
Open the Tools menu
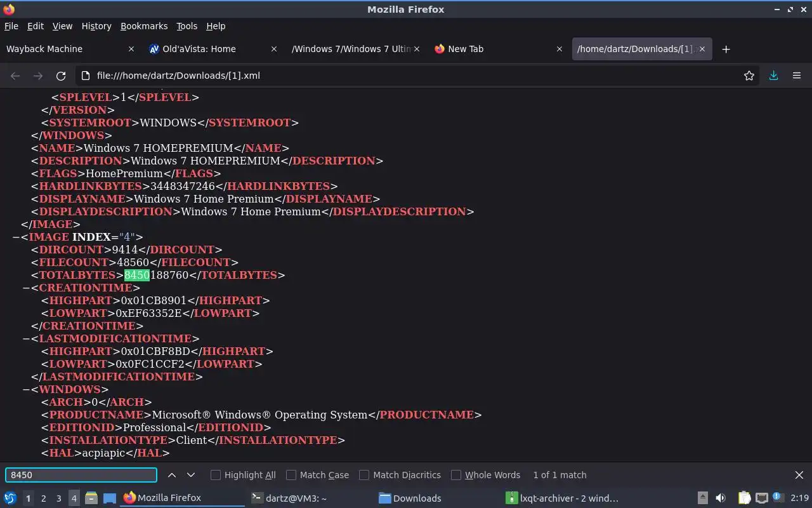tap(187, 26)
